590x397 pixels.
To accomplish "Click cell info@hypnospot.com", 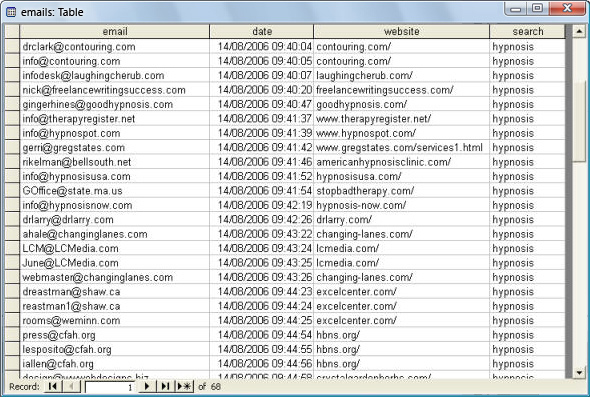I will tap(114, 133).
